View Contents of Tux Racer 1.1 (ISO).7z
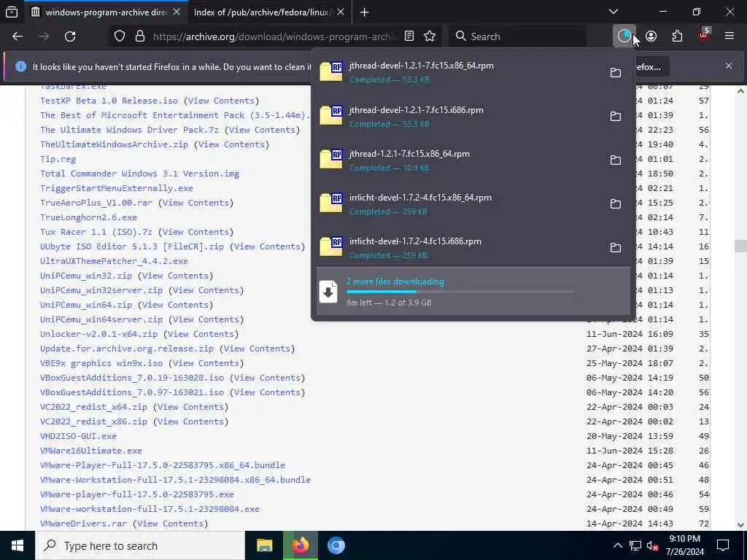 [x=196, y=232]
